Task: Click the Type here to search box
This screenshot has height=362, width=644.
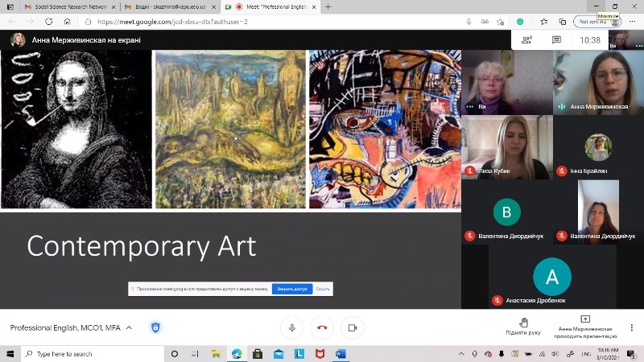Action: 93,354
